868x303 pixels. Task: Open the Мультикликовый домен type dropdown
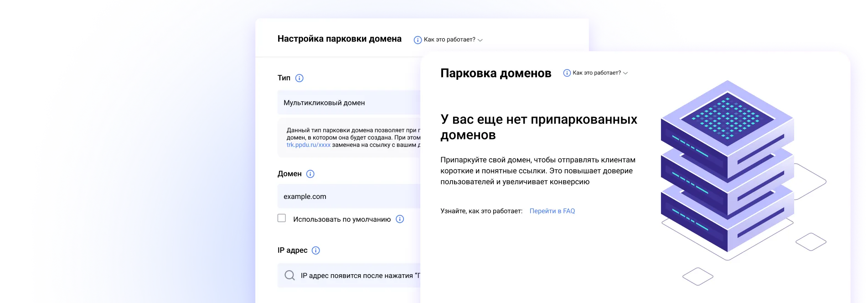[x=349, y=103]
